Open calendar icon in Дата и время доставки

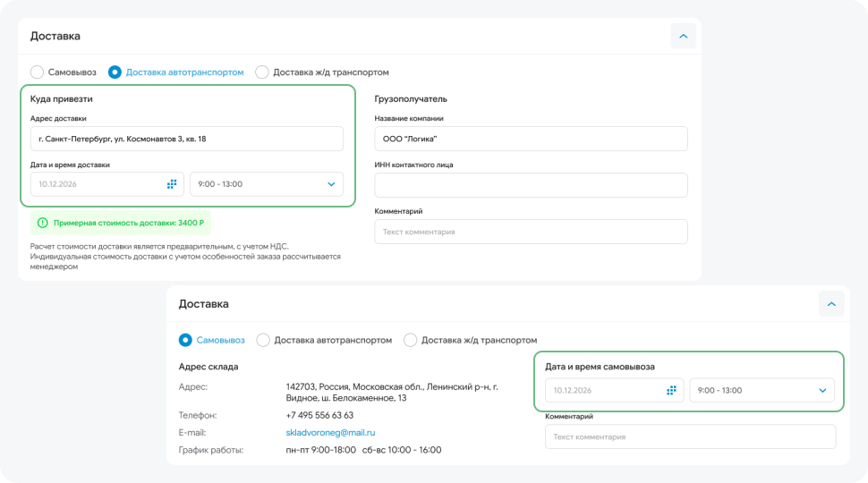pyautogui.click(x=172, y=184)
